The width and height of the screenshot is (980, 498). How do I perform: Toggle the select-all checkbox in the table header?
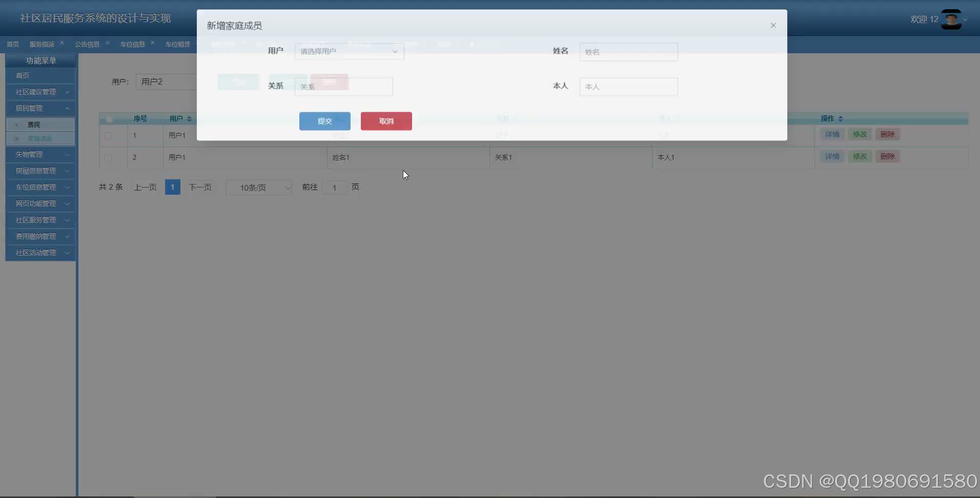(x=109, y=119)
